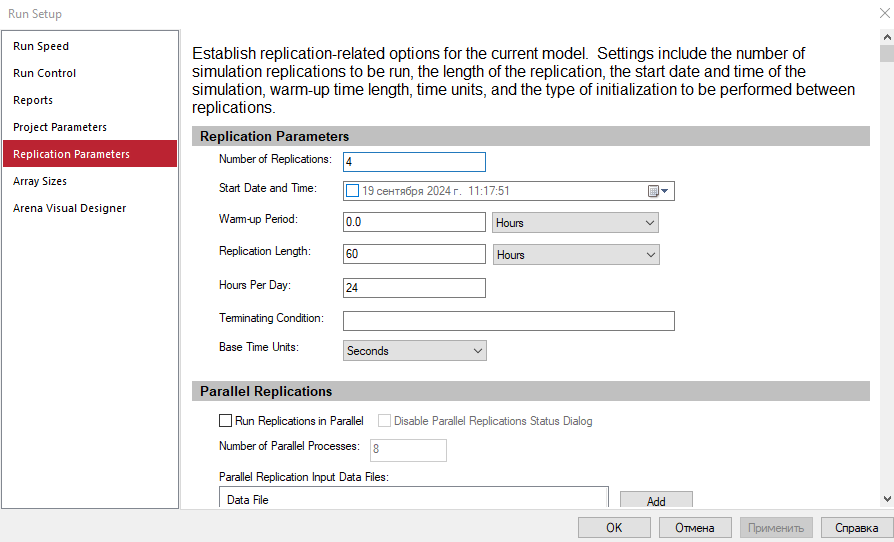894x542 pixels.
Task: Open the Warm-up Period units dropdown
Action: tap(575, 223)
